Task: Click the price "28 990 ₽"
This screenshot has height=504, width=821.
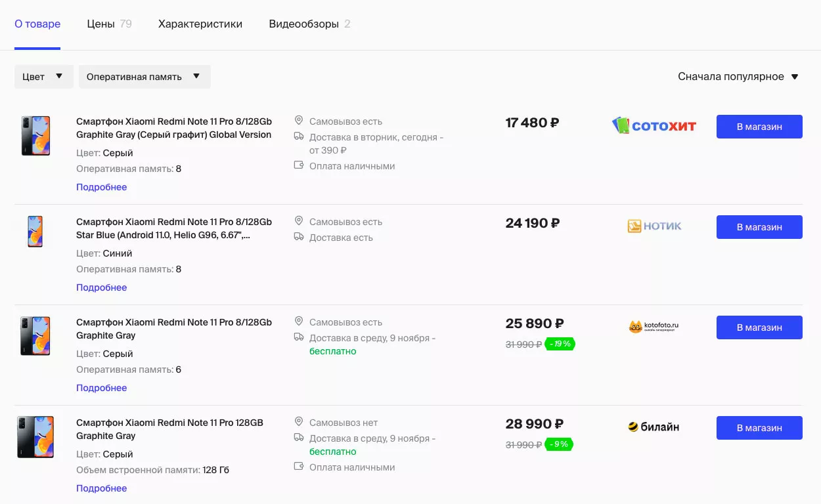Action: (x=535, y=424)
